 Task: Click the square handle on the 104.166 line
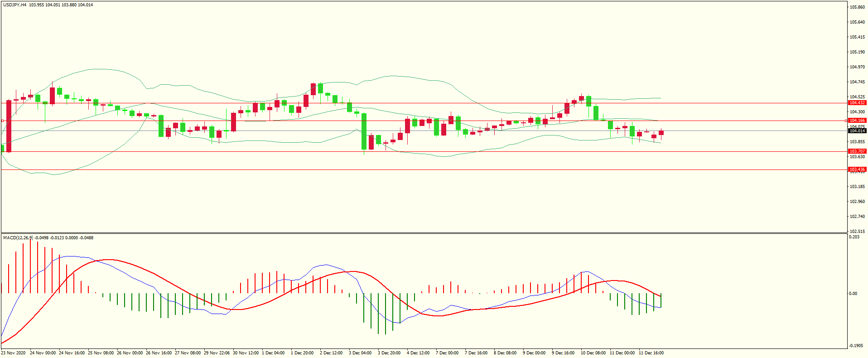tap(3, 121)
